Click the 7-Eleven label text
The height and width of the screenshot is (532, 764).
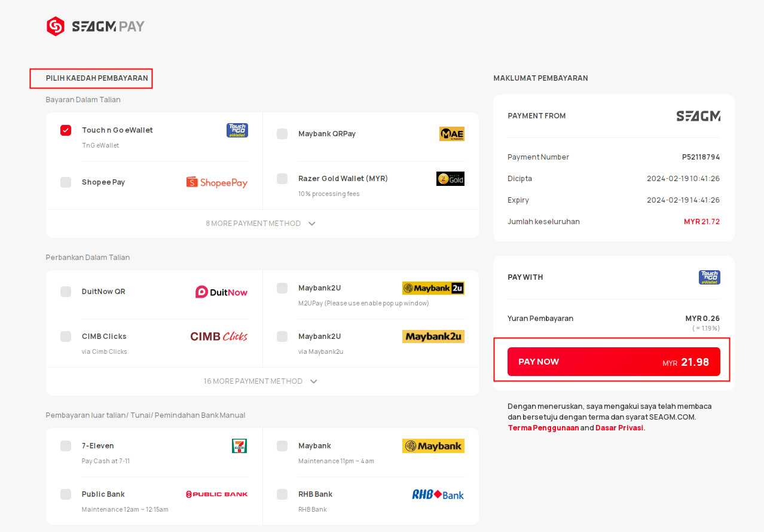click(x=98, y=446)
